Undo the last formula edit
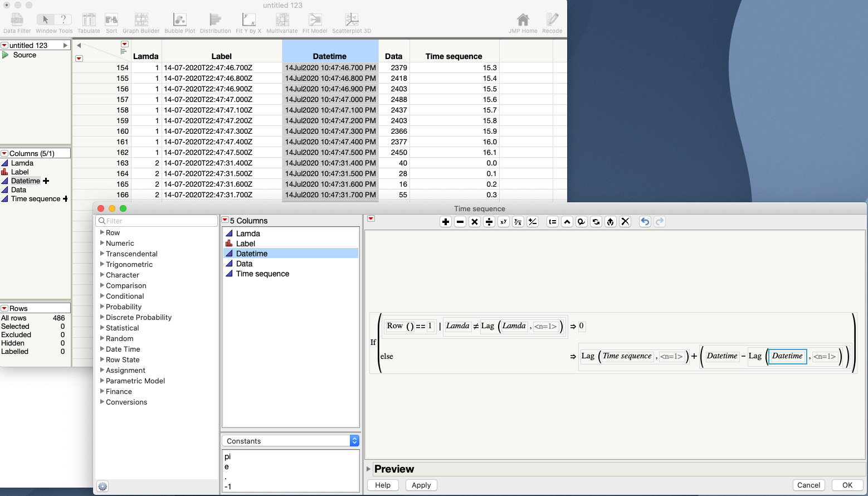This screenshot has height=496, width=868. [x=645, y=221]
